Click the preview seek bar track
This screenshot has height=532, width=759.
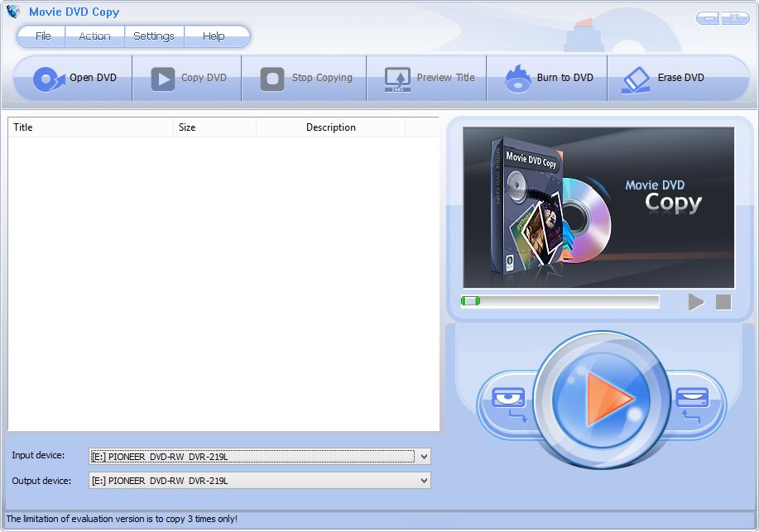tap(560, 301)
